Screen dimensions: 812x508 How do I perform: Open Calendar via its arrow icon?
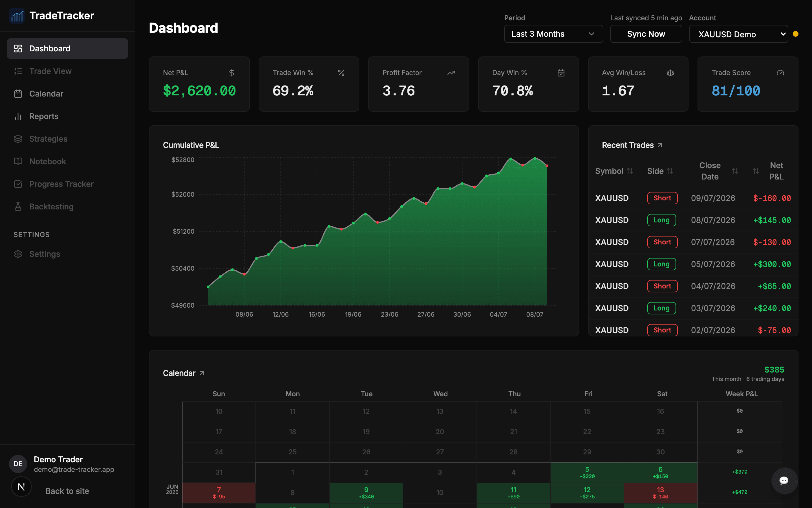point(202,373)
